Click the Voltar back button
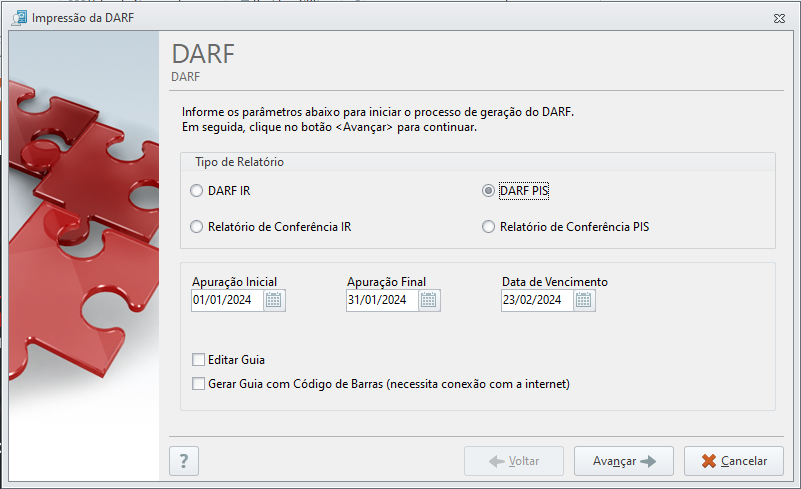Screen dimensions: 801x489 pos(514,461)
